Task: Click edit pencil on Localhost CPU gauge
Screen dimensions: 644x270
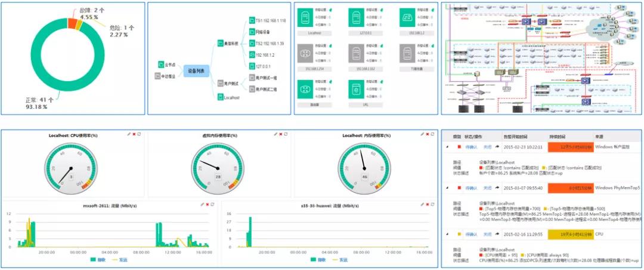Action: [129, 134]
